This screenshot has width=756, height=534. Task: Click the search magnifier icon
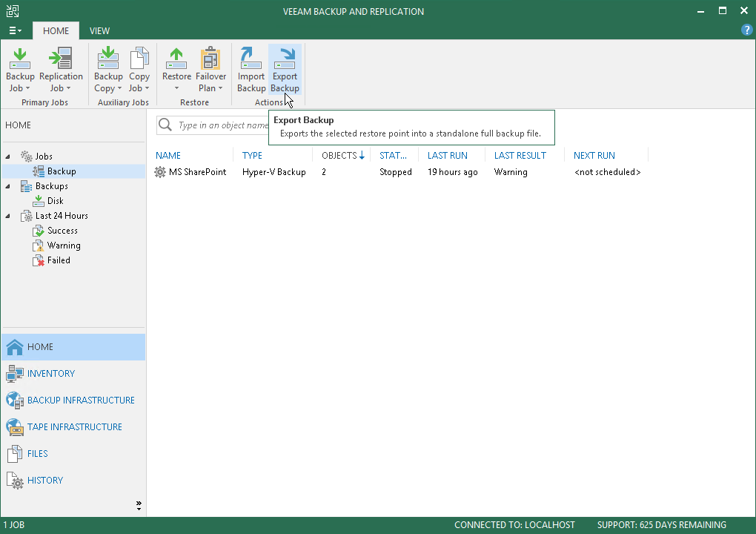click(165, 125)
